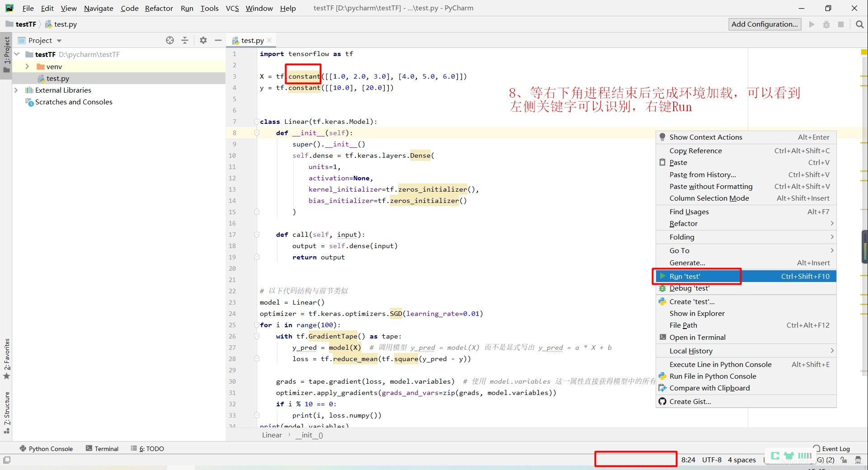Open the Refactor menu

click(159, 8)
